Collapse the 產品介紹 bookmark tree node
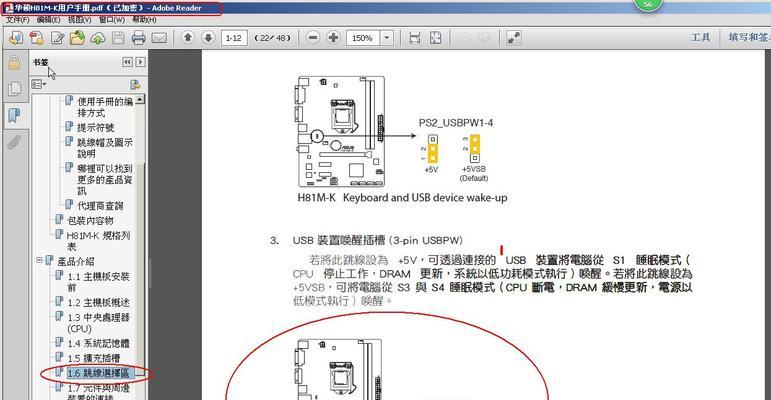This screenshot has width=771, height=400. (x=39, y=260)
